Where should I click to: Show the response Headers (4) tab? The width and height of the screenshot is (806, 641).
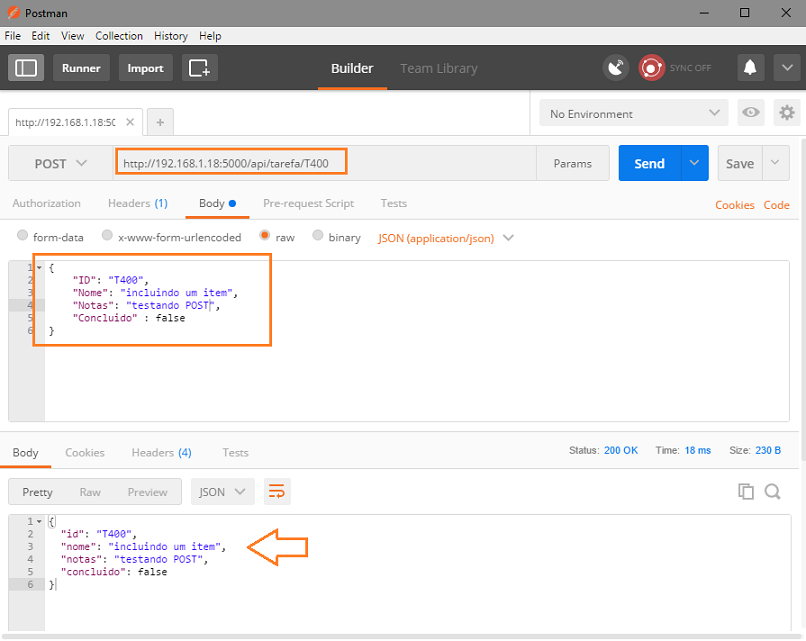161,452
